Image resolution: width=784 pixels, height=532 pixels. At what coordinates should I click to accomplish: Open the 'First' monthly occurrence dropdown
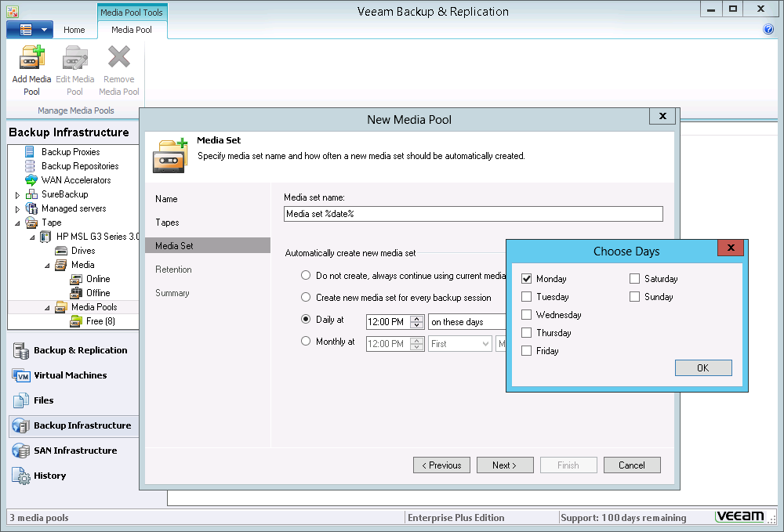460,344
